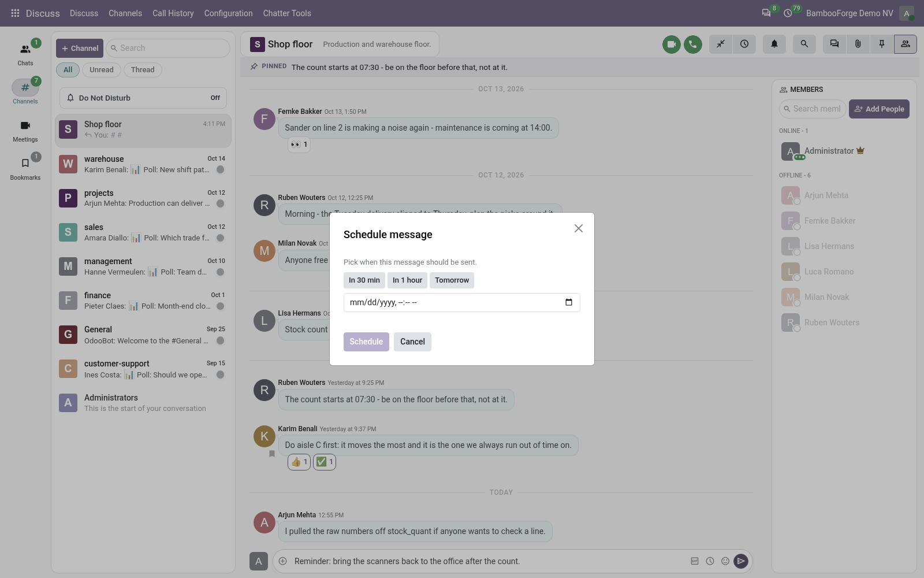924x578 pixels.
Task: Show the threads panel icon
Action: click(x=834, y=44)
